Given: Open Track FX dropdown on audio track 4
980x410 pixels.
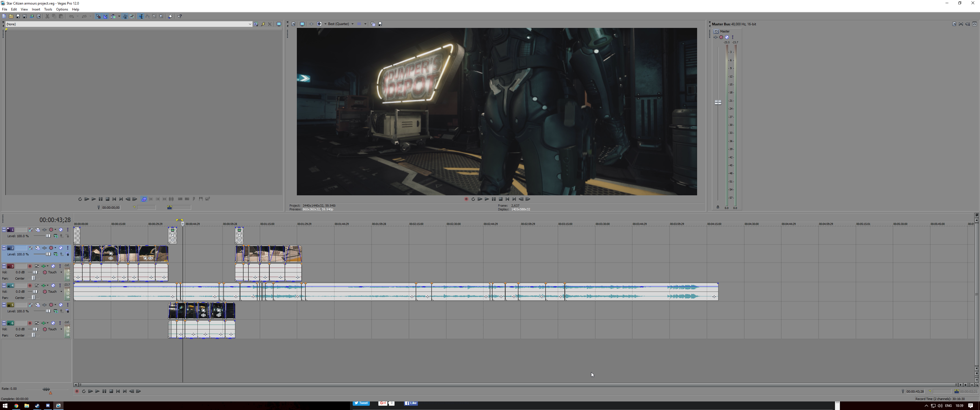Looking at the screenshot, I should pyautogui.click(x=48, y=285).
